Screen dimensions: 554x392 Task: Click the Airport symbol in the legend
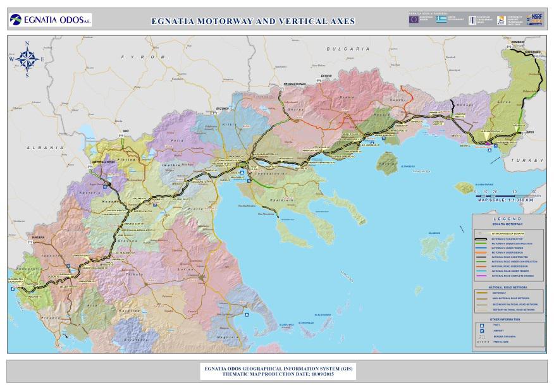(x=483, y=331)
